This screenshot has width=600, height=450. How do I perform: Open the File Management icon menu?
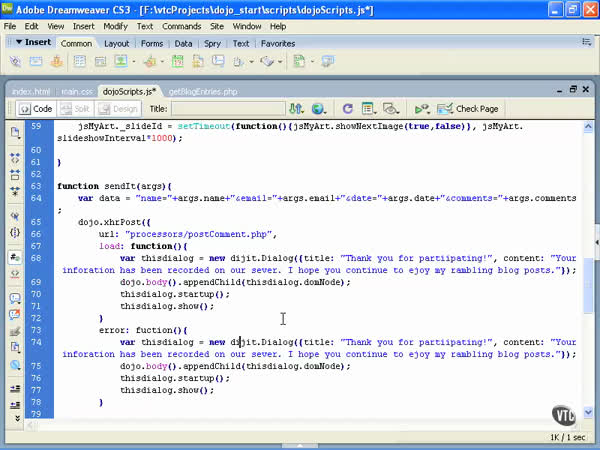[297, 108]
